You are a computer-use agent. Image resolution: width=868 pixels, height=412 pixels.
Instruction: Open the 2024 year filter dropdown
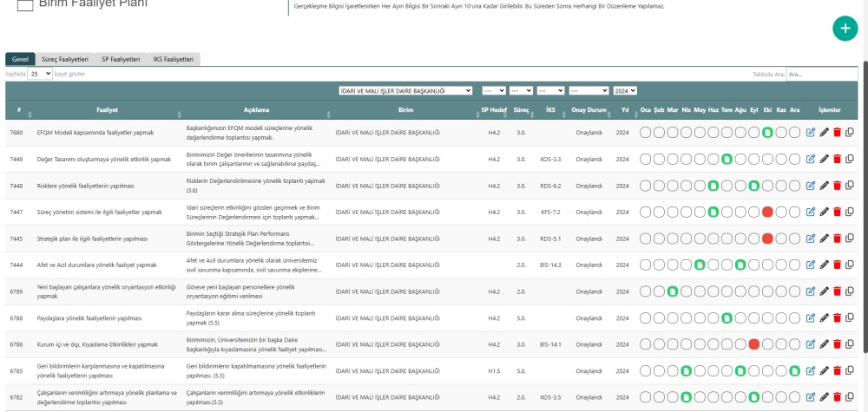coord(624,90)
